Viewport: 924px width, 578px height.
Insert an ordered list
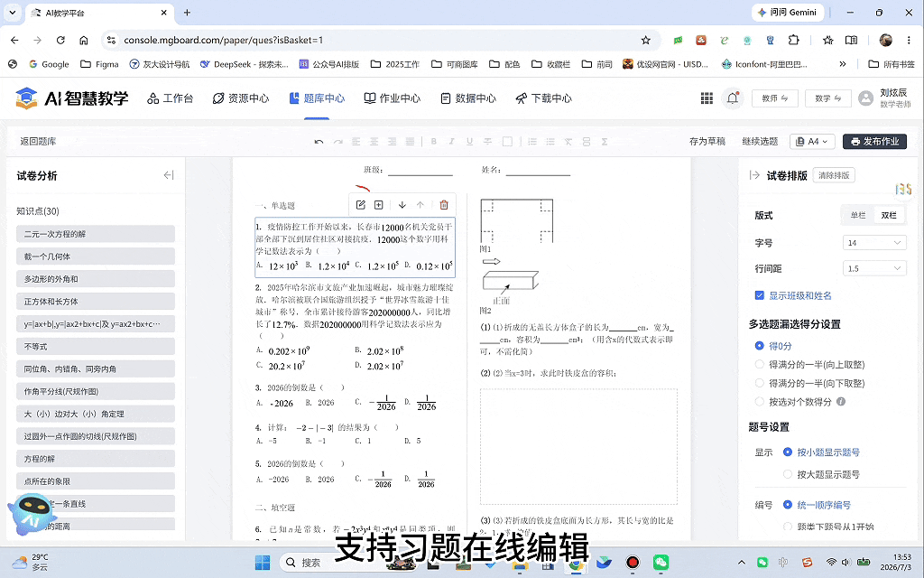click(x=532, y=142)
